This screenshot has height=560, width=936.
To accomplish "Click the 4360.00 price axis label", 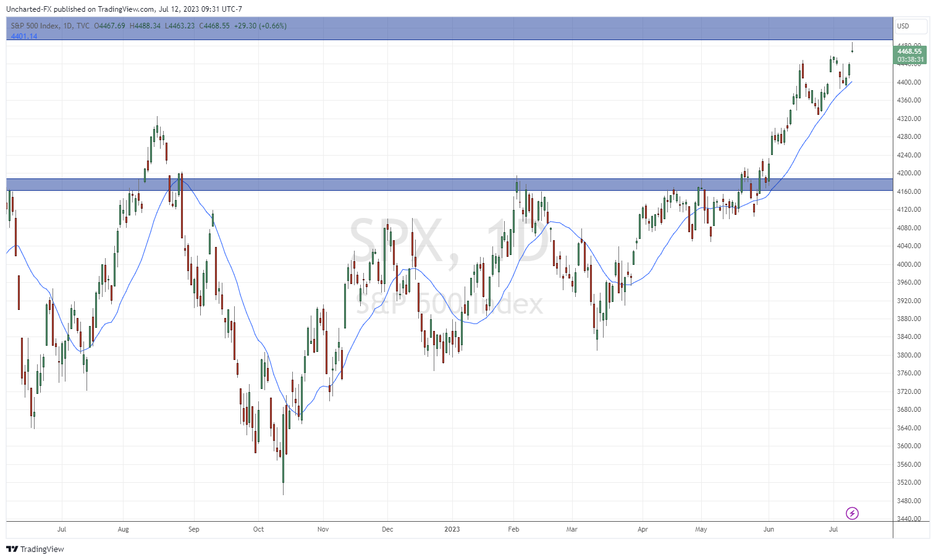I will pyautogui.click(x=909, y=100).
